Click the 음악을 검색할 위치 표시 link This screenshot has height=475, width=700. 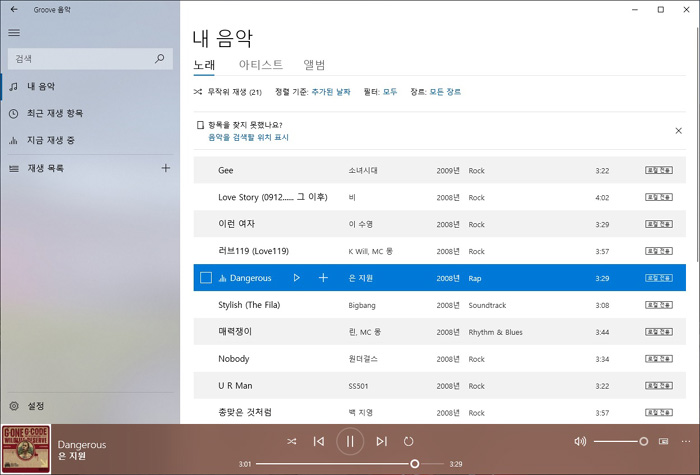point(248,138)
